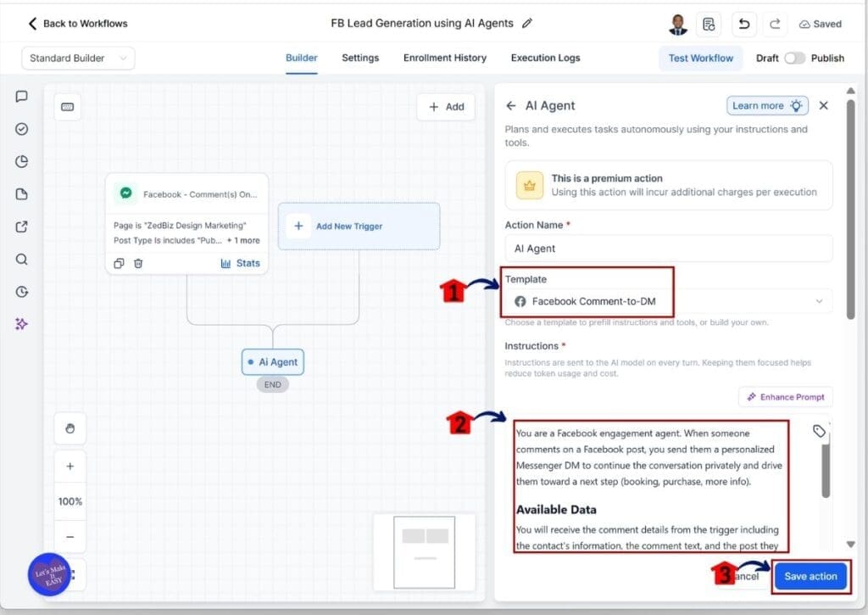Switch to the Settings tab
Screen dimensions: 868x615
coord(360,58)
